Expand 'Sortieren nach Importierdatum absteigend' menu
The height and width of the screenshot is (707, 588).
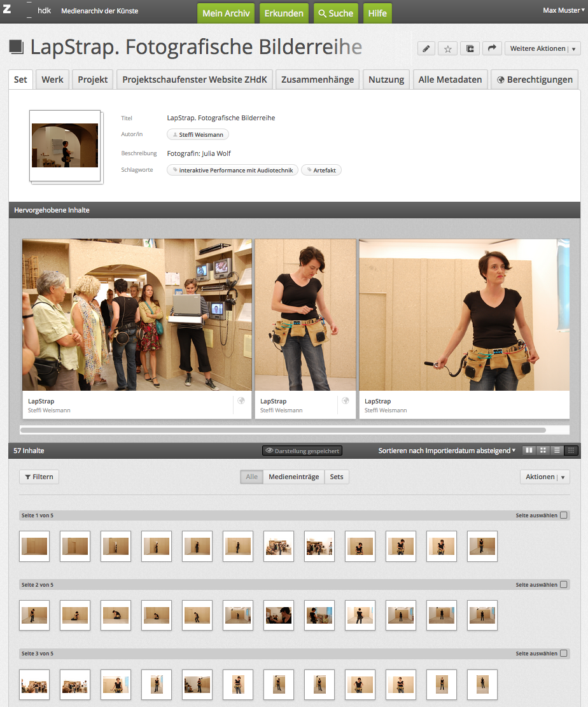(x=447, y=451)
